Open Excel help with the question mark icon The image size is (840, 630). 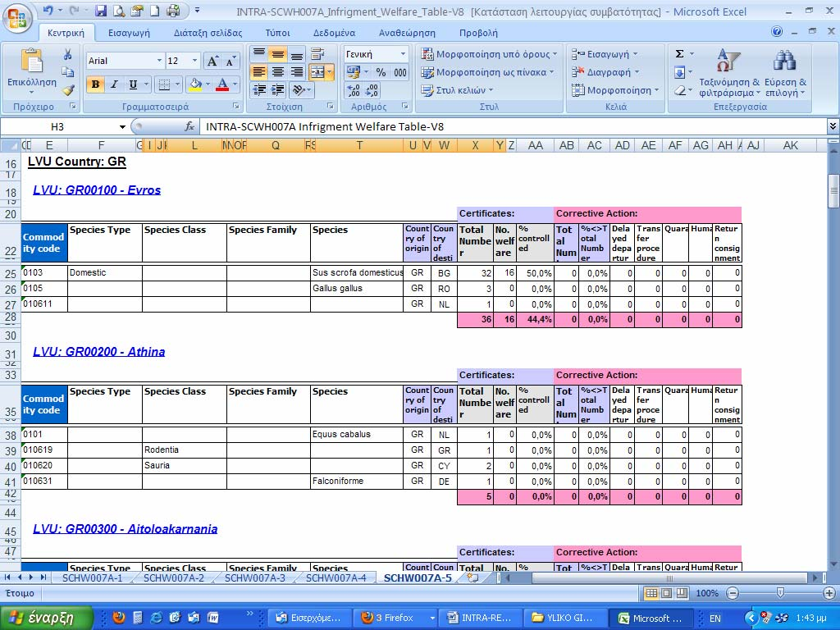pyautogui.click(x=777, y=32)
